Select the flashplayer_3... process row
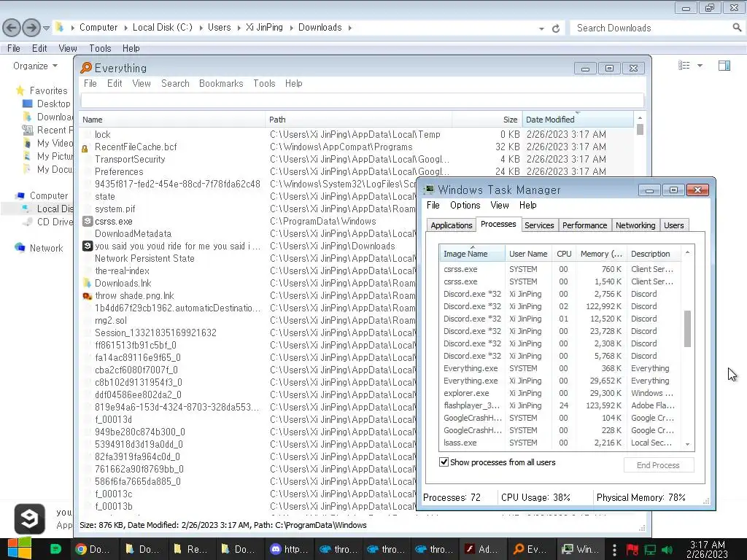The image size is (747, 560). [560, 405]
